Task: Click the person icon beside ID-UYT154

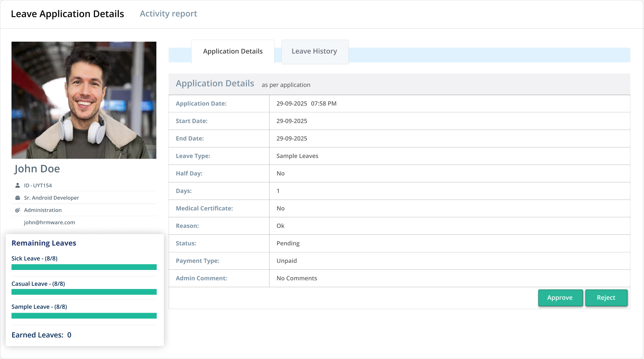Action: (x=17, y=185)
